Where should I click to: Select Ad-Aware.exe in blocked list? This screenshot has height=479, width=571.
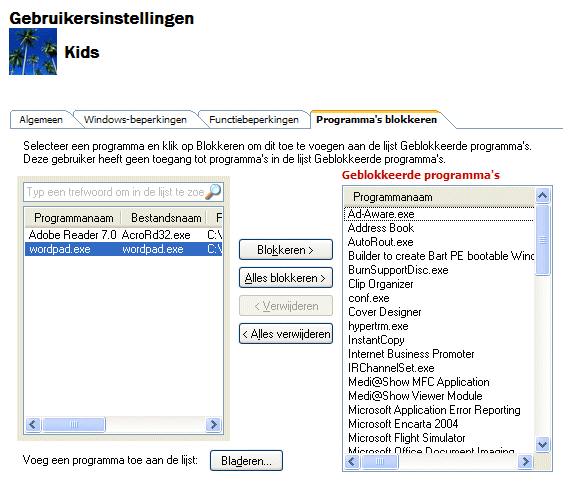[439, 214]
